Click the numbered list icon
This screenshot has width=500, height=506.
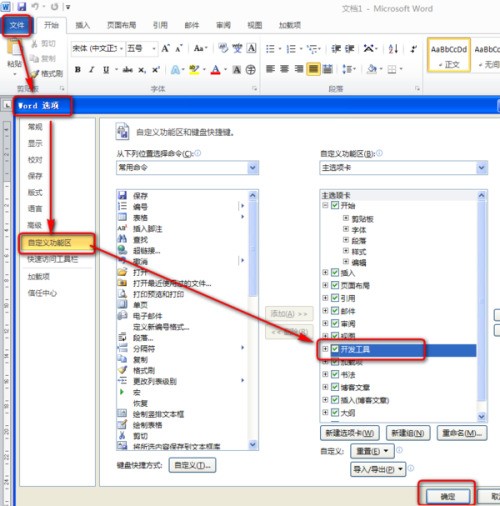291,49
